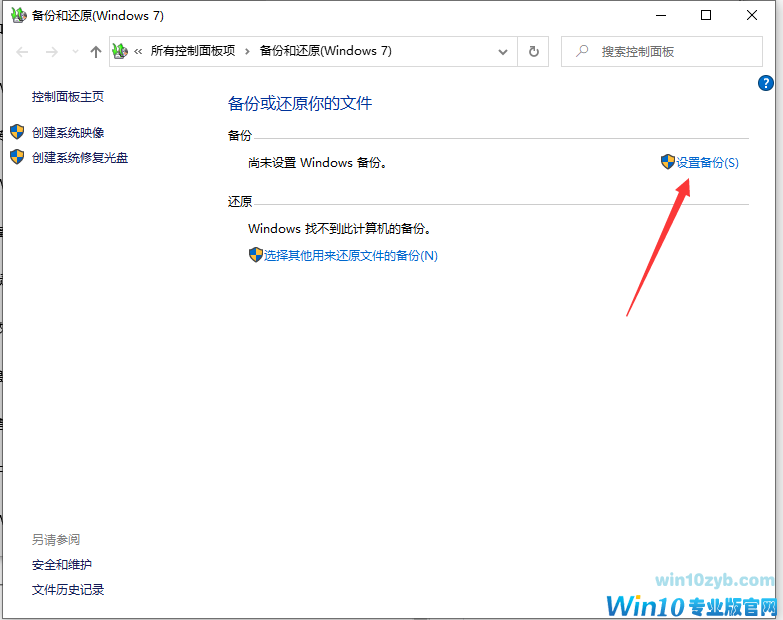783x620 pixels.
Task: Click shield icon beside 选择其他用来还原文件的备份
Action: [x=256, y=255]
